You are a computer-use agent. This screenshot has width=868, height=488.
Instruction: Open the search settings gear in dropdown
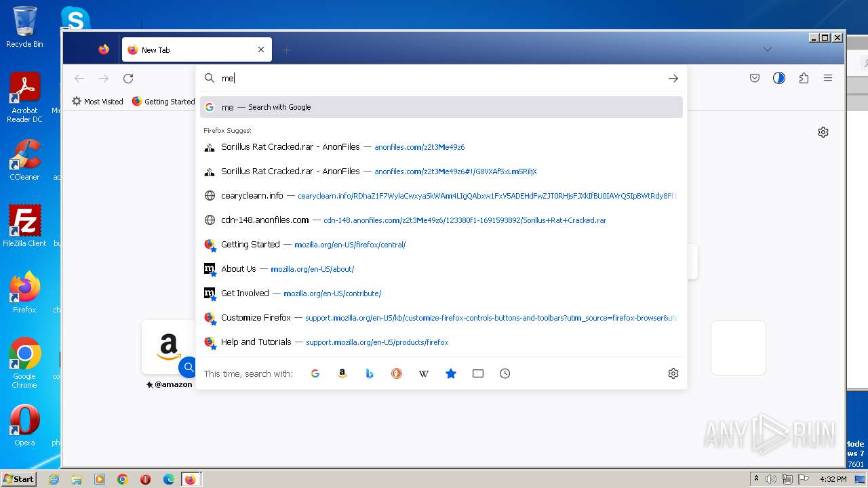[x=673, y=373]
